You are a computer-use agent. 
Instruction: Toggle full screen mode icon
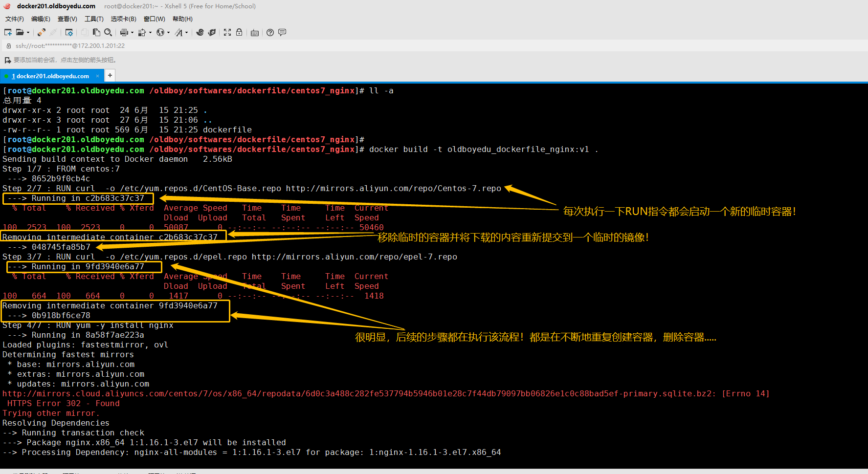click(227, 32)
